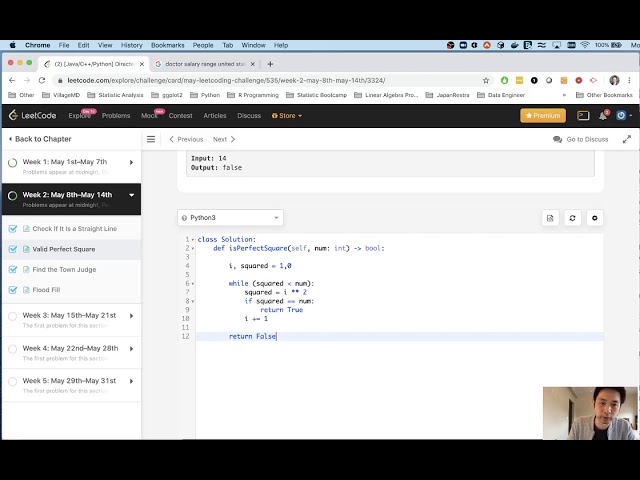The height and width of the screenshot is (480, 640).
Task: Open the Bookmarks menu in menu bar
Action: click(167, 45)
